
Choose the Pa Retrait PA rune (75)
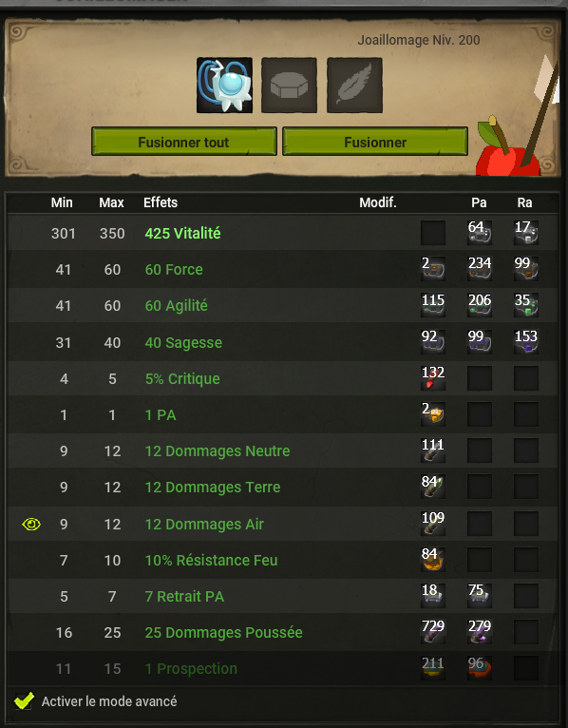point(480,596)
